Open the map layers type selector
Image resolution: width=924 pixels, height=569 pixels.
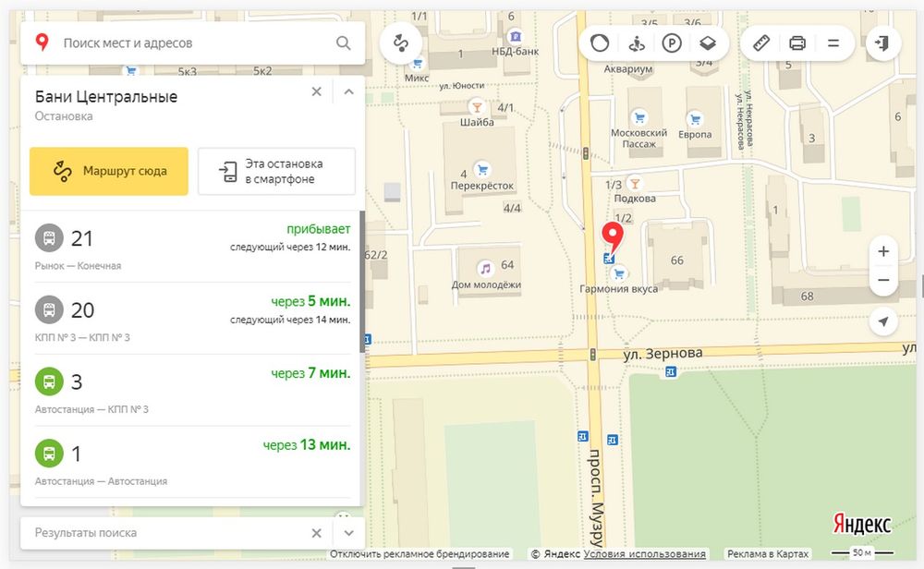pyautogui.click(x=707, y=42)
